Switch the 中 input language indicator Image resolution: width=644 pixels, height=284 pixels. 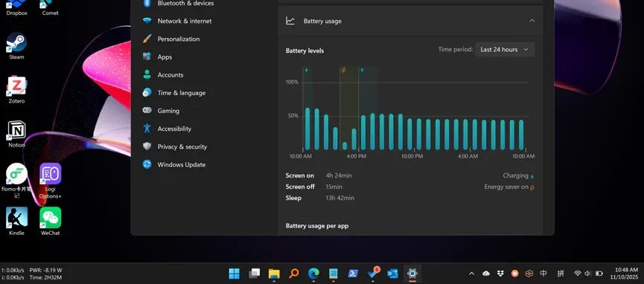click(543, 274)
